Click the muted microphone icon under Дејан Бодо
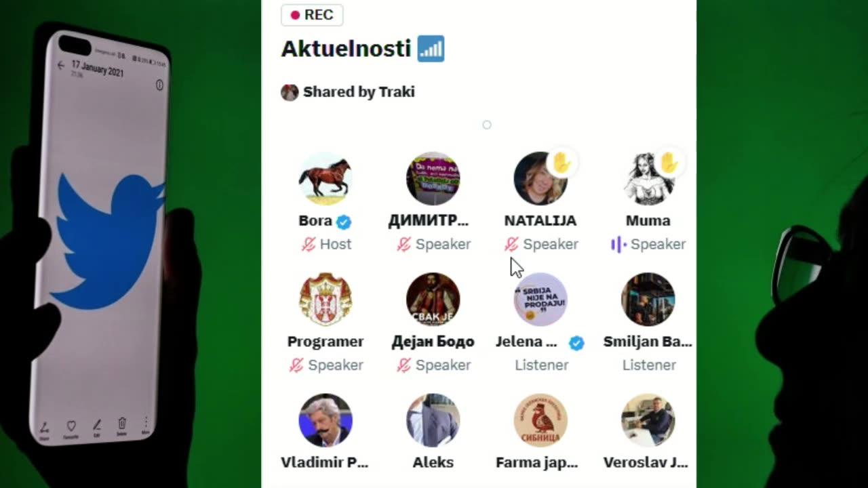This screenshot has width=868, height=488. (x=404, y=365)
